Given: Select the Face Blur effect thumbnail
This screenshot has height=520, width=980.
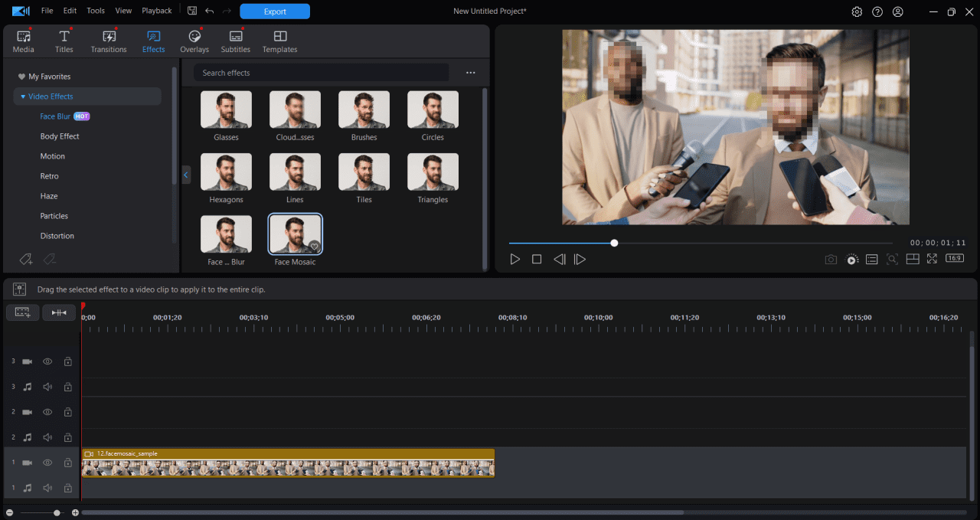Looking at the screenshot, I should pyautogui.click(x=226, y=234).
